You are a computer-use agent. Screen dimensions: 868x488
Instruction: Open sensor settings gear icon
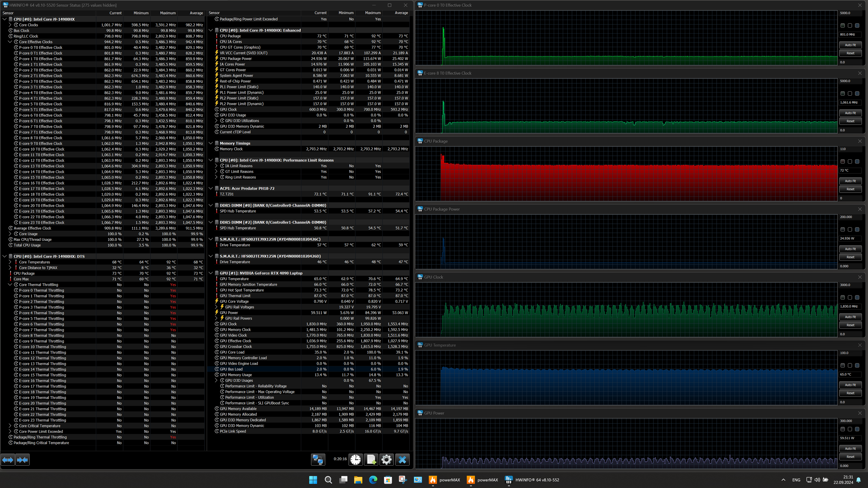click(x=387, y=460)
